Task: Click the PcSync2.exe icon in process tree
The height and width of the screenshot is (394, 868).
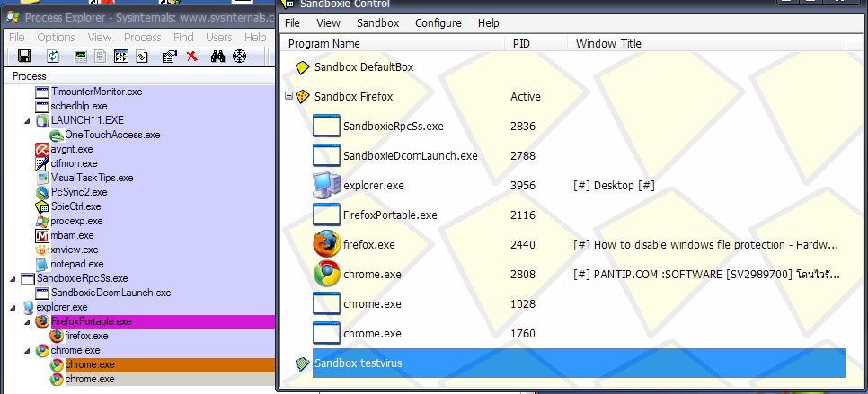Action: pyautogui.click(x=42, y=192)
